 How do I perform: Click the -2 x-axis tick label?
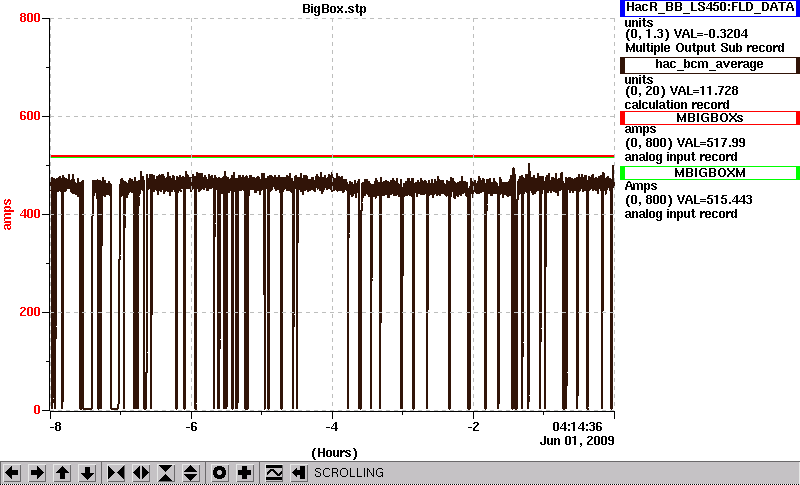point(473,426)
